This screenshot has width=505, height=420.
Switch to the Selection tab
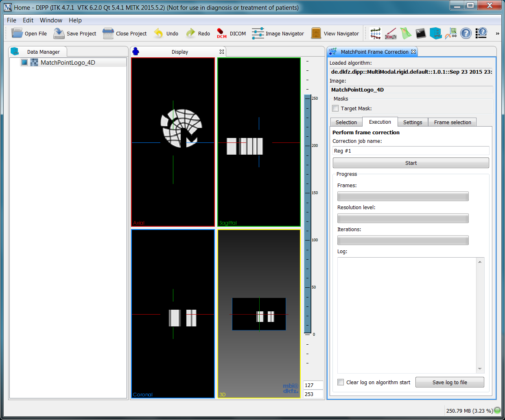pyautogui.click(x=346, y=122)
